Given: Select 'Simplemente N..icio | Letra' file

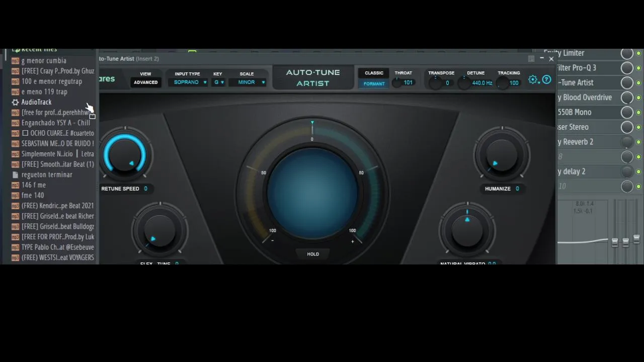Looking at the screenshot, I should 58,154.
